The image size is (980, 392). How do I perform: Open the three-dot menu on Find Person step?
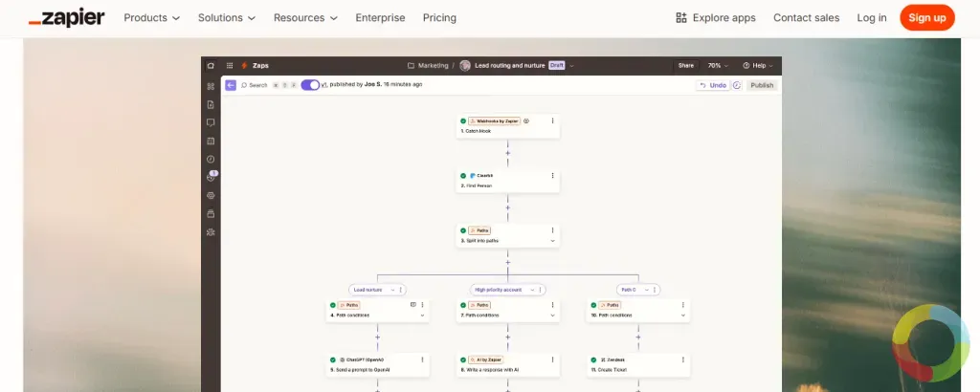(x=552, y=175)
